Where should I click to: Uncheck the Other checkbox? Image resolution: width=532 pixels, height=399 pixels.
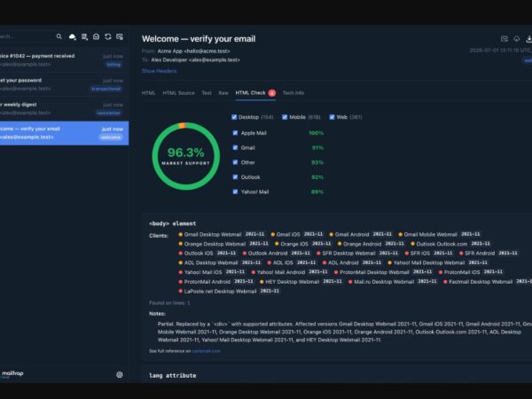[236, 162]
